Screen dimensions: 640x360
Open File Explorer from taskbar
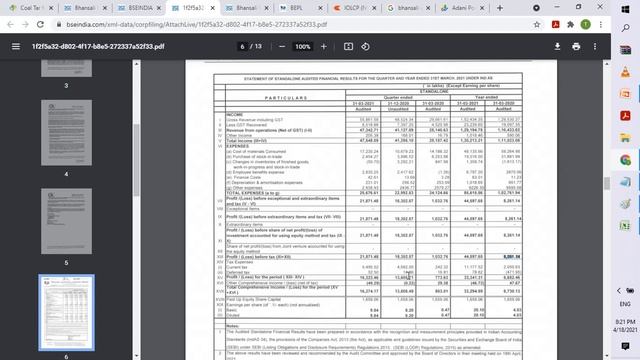pos(625,138)
